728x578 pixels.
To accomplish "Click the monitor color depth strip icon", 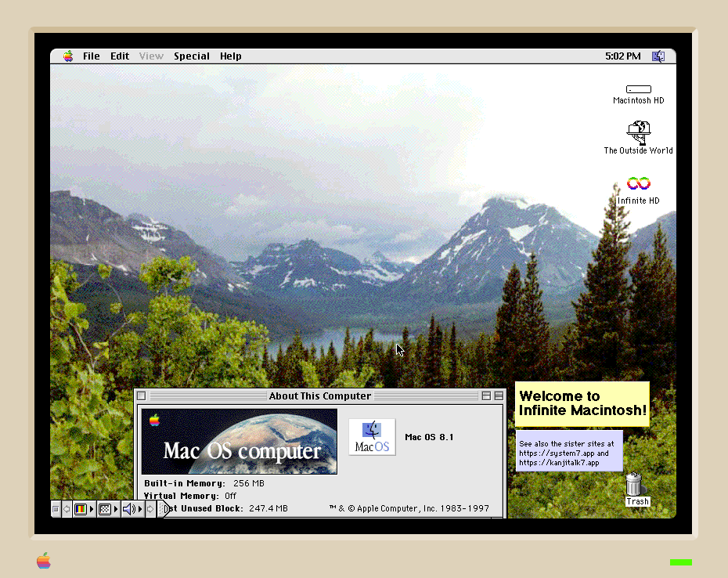I will 81,509.
